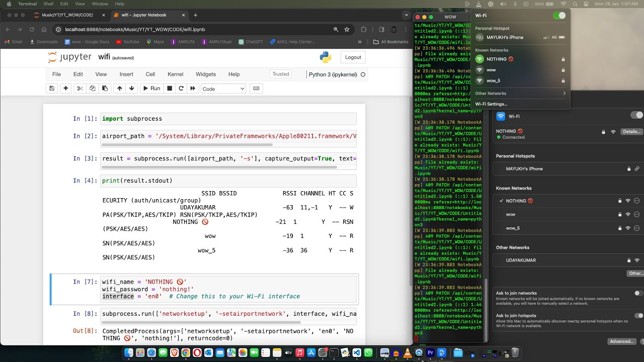Screen dimensions: 644x362
Task: Click the Other... networks button
Action: 635,274
